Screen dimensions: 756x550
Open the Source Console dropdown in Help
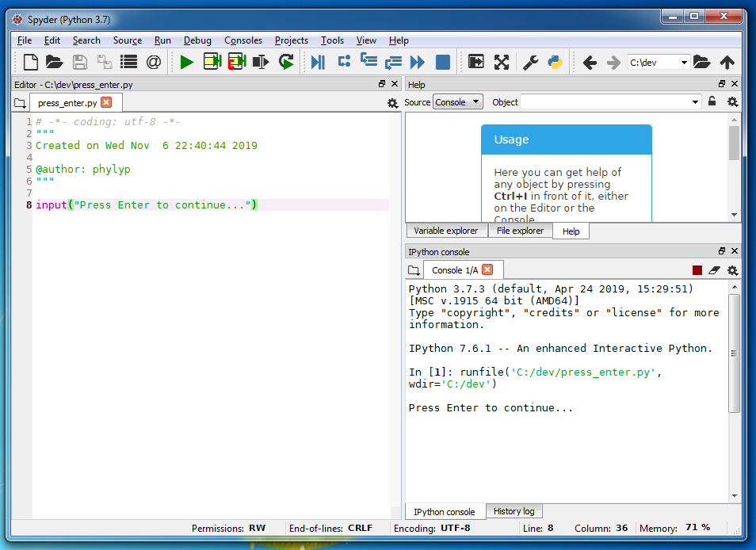point(457,102)
